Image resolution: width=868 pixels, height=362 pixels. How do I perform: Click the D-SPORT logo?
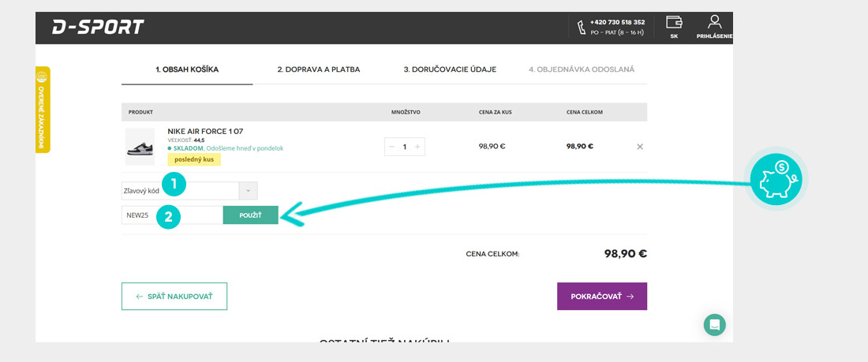tap(98, 28)
